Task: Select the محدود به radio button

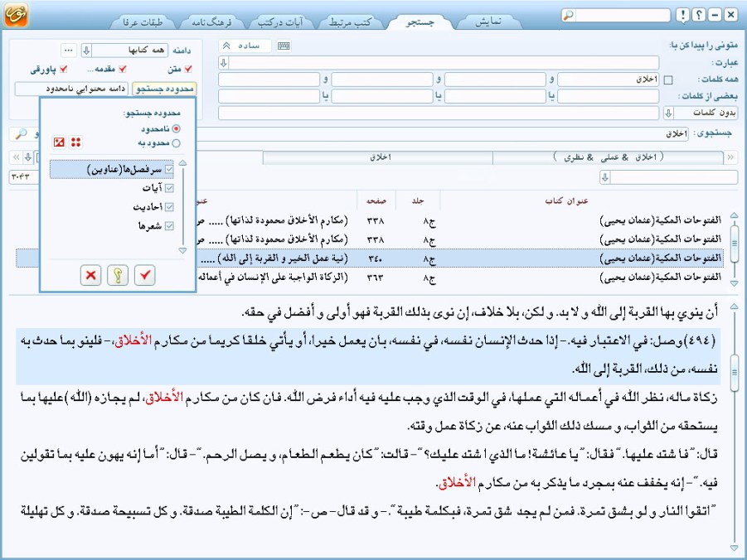Action: point(177,142)
